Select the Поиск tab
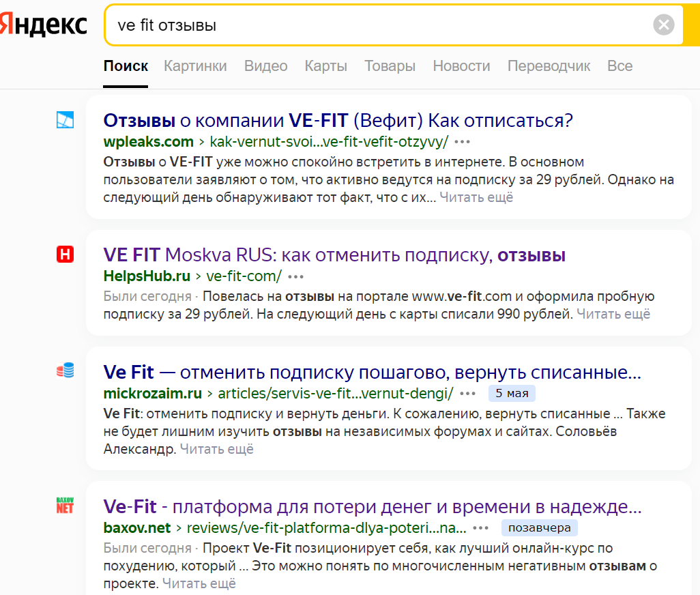Viewport: 700px width, 595px height. [x=126, y=66]
